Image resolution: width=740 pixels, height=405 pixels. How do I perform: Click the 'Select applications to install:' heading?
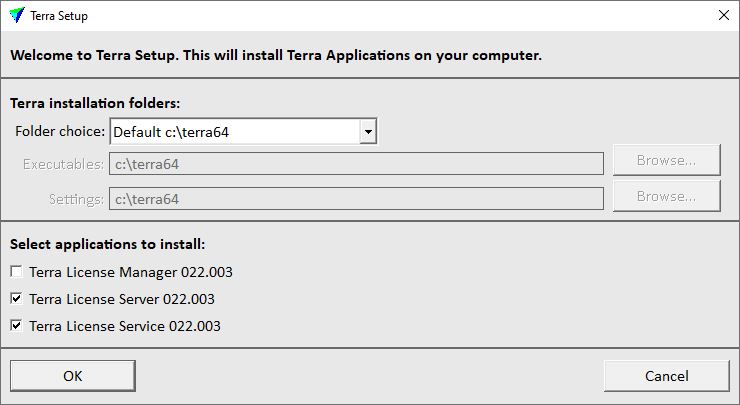click(108, 244)
